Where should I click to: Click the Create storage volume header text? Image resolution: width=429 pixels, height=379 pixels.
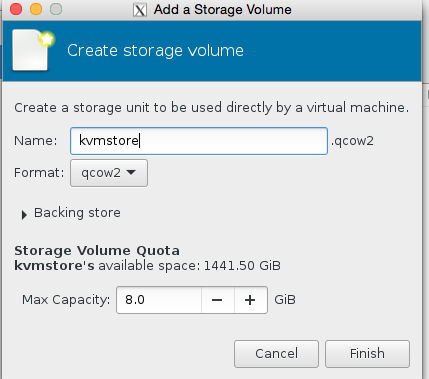[x=155, y=51]
